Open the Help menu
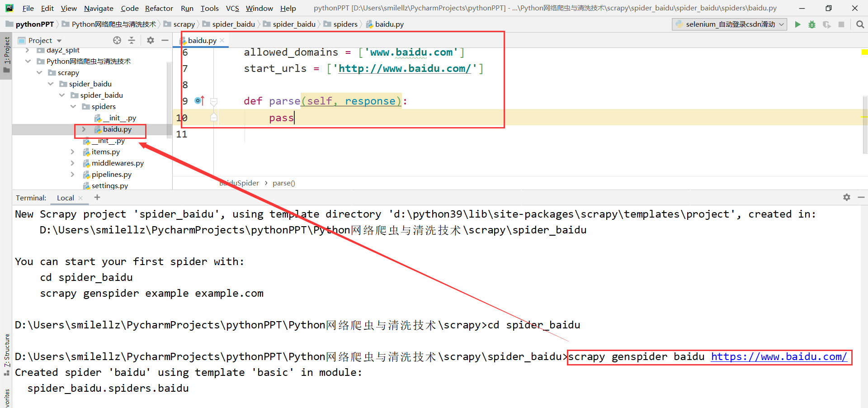The width and height of the screenshot is (868, 408). [x=288, y=8]
